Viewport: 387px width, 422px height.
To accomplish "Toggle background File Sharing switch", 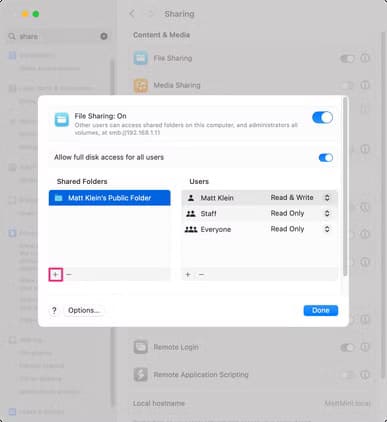I will pyautogui.click(x=347, y=59).
